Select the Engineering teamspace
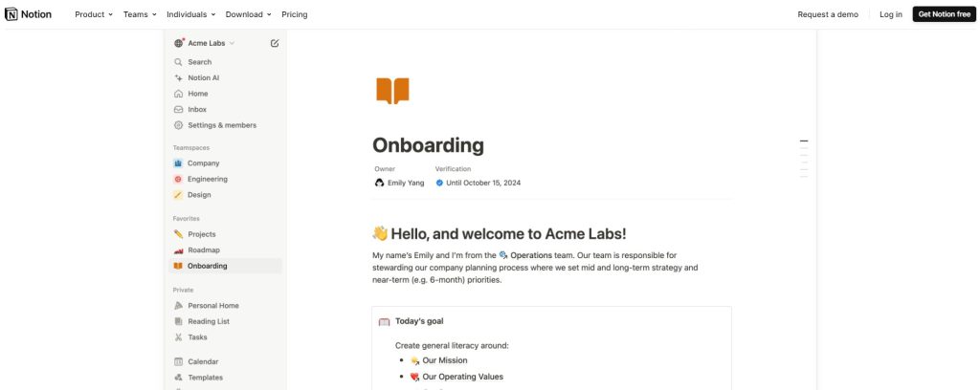Viewport: 980px width, 390px height. (x=207, y=179)
